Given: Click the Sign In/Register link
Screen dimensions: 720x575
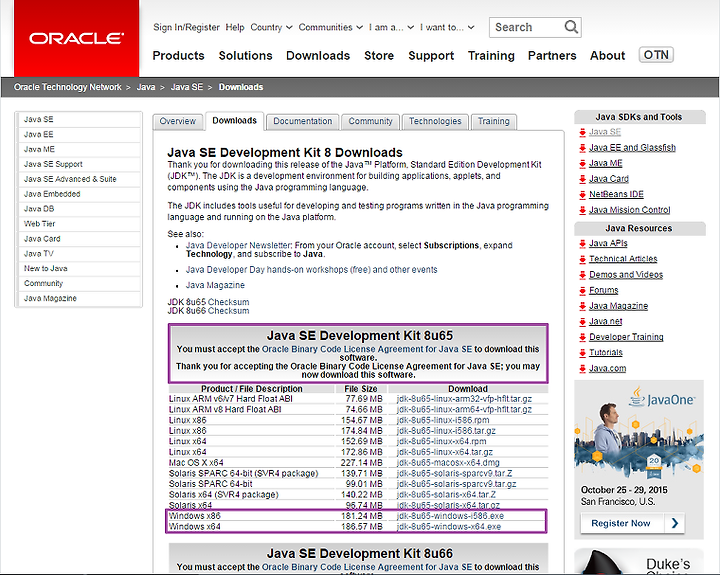Looking at the screenshot, I should point(186,28).
